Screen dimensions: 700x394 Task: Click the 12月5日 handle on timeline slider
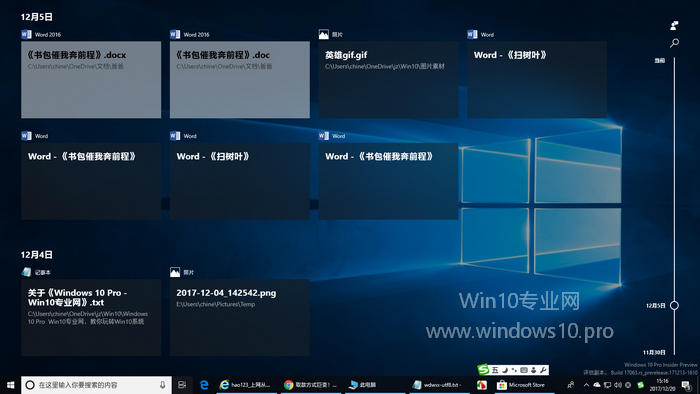click(x=674, y=306)
